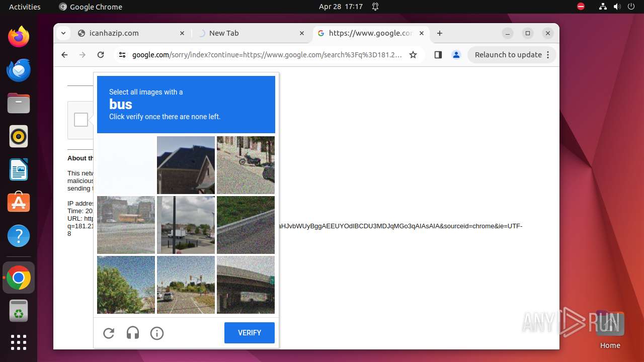Viewport: 644px width, 362px height.
Task: Open Files from the dock
Action: 19,103
